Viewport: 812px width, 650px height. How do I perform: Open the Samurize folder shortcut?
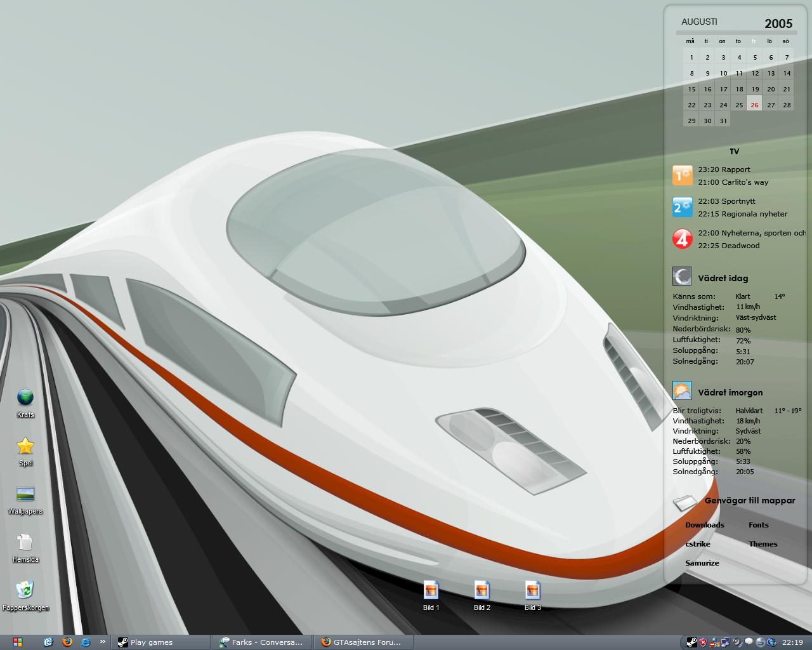pyautogui.click(x=702, y=563)
